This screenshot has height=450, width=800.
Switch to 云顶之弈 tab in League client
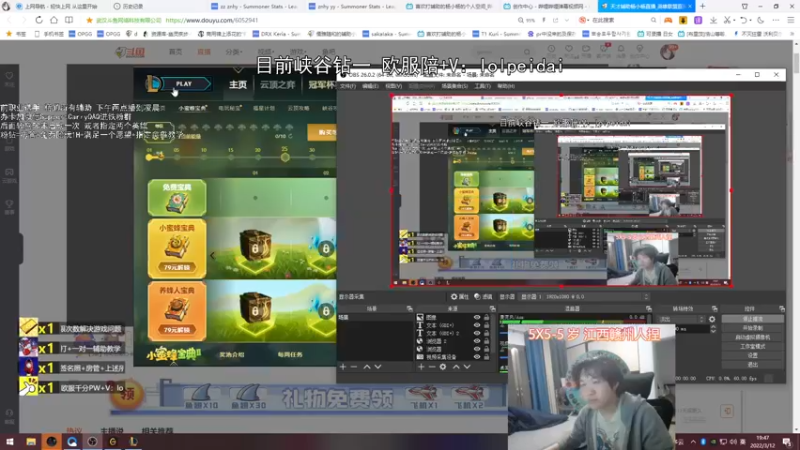coord(278,85)
